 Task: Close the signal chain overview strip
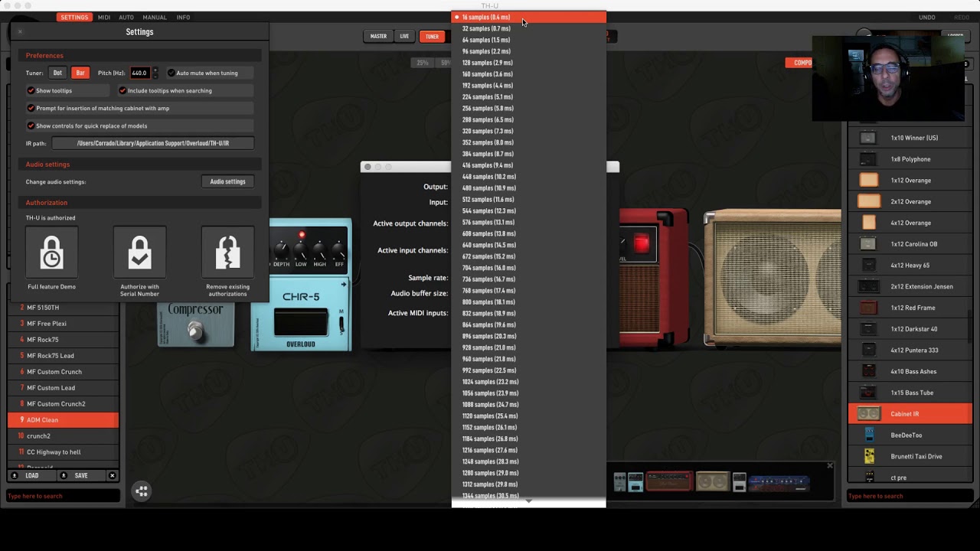point(829,465)
